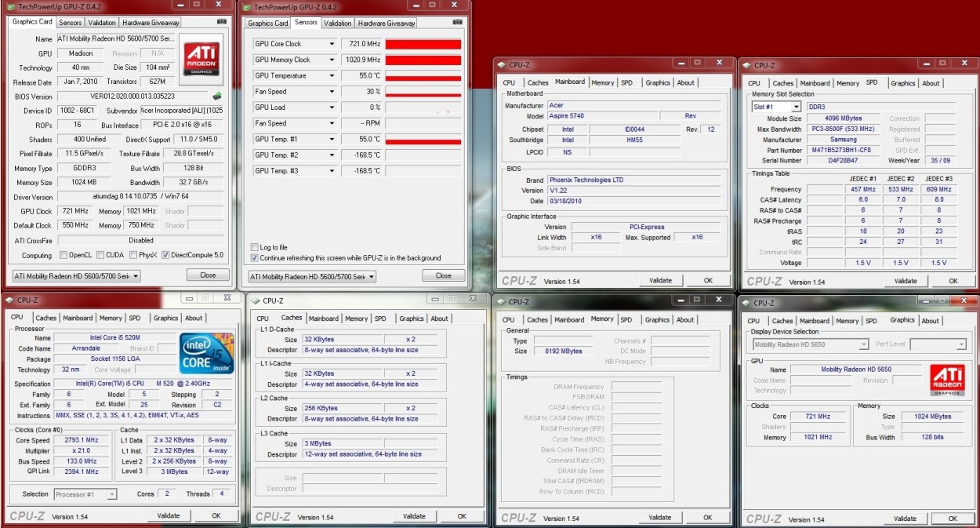Click Close button in GPU-Z Sensors window
The height and width of the screenshot is (528, 980).
pos(444,275)
